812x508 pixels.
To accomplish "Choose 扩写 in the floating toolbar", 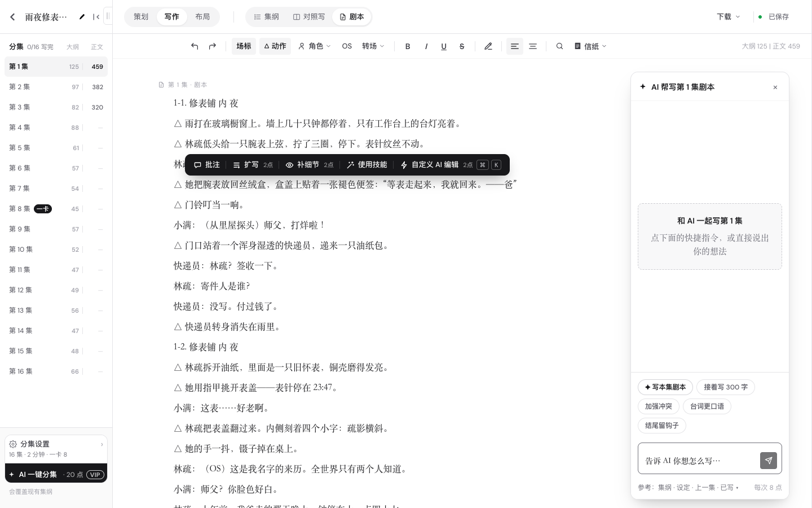I will (253, 165).
